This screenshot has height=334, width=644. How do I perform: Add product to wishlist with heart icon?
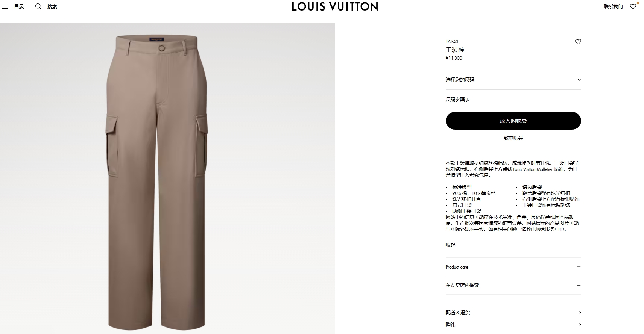click(x=578, y=42)
